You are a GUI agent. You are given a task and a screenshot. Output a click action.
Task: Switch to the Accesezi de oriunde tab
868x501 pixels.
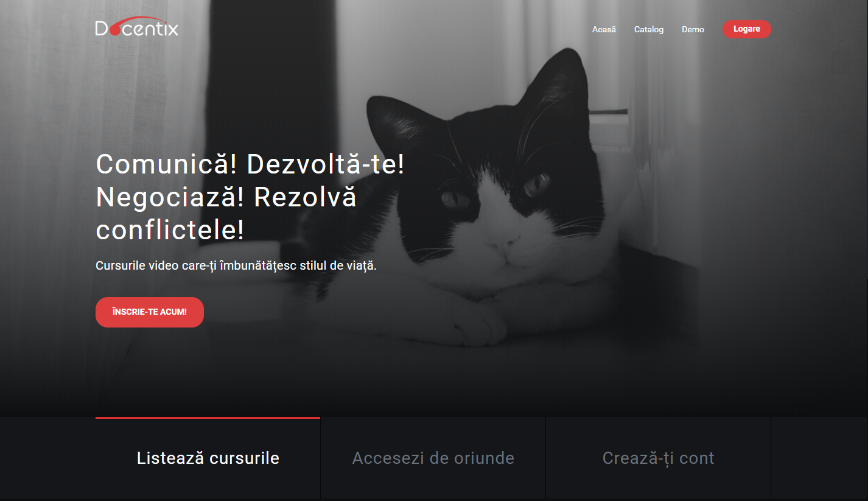coord(433,458)
